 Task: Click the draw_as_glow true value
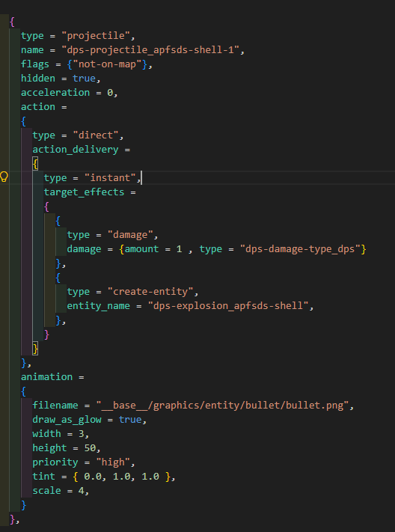130,420
